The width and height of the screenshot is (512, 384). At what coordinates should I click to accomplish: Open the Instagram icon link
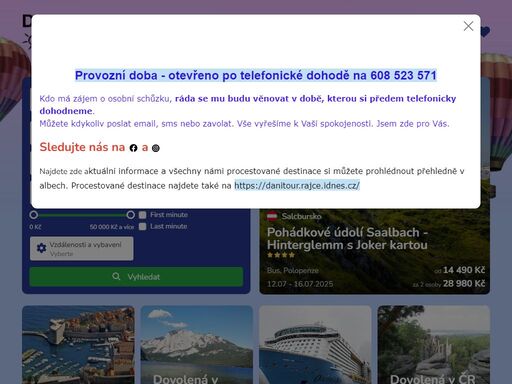coord(156,148)
